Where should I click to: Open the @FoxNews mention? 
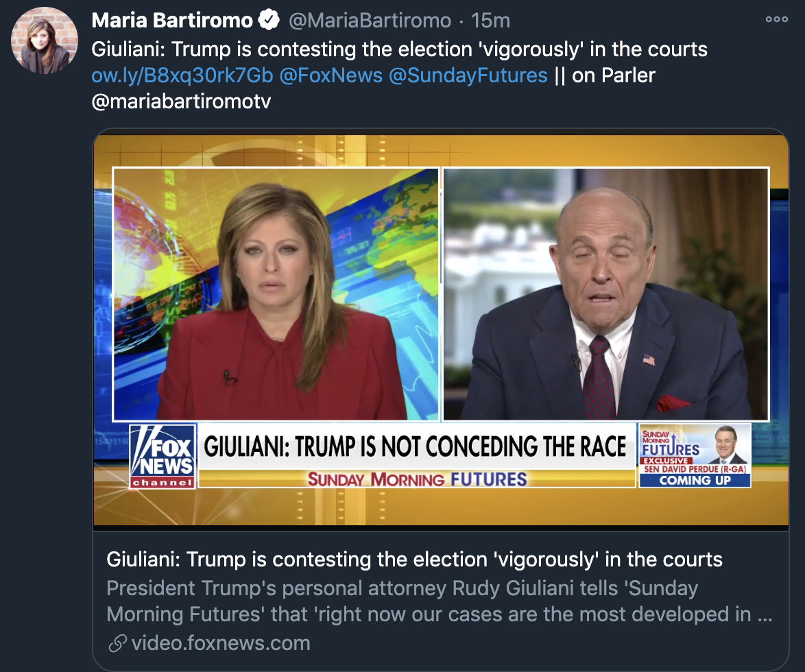click(x=331, y=75)
